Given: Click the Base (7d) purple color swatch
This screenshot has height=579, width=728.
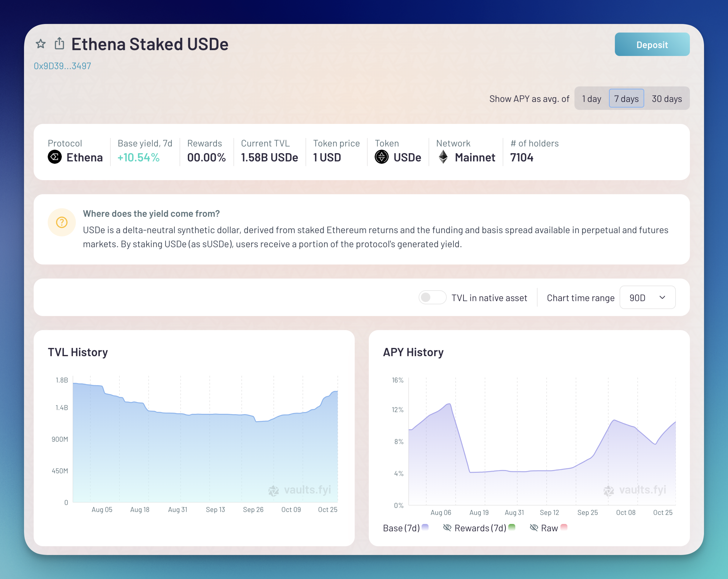Looking at the screenshot, I should pyautogui.click(x=425, y=527).
